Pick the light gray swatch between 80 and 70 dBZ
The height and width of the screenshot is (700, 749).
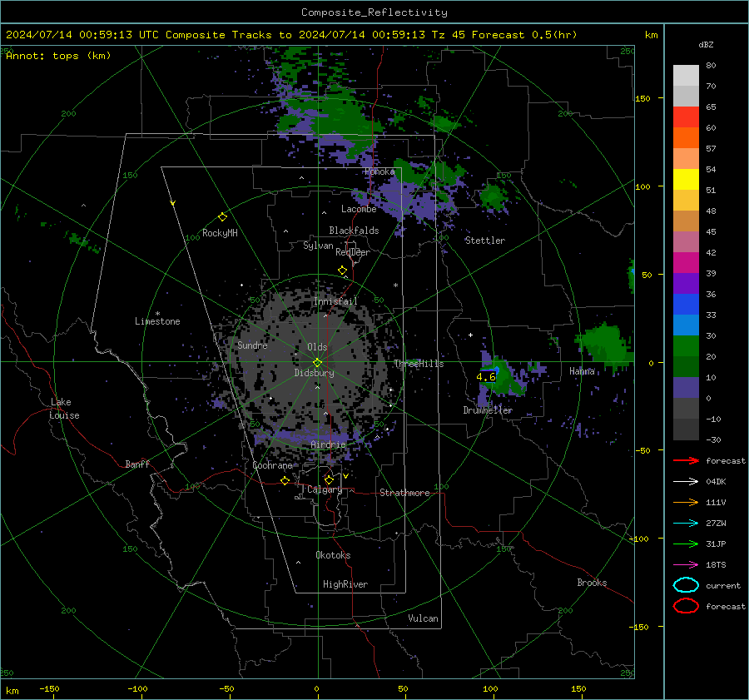tap(686, 76)
